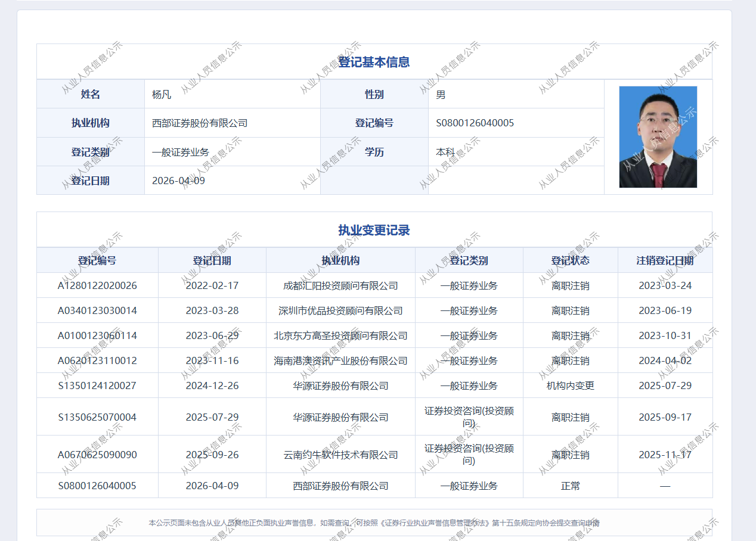Click the 性别 field label
The image size is (756, 541).
tap(374, 94)
